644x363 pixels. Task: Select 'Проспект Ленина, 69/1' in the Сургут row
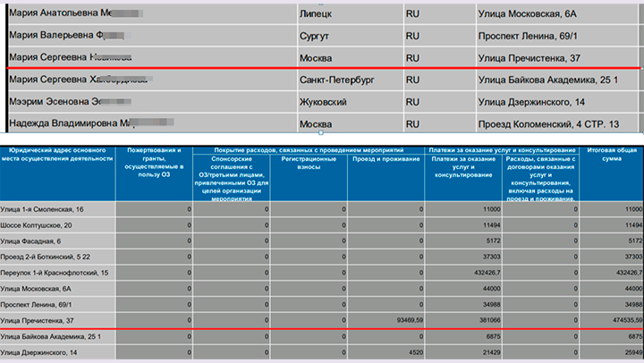pos(528,36)
